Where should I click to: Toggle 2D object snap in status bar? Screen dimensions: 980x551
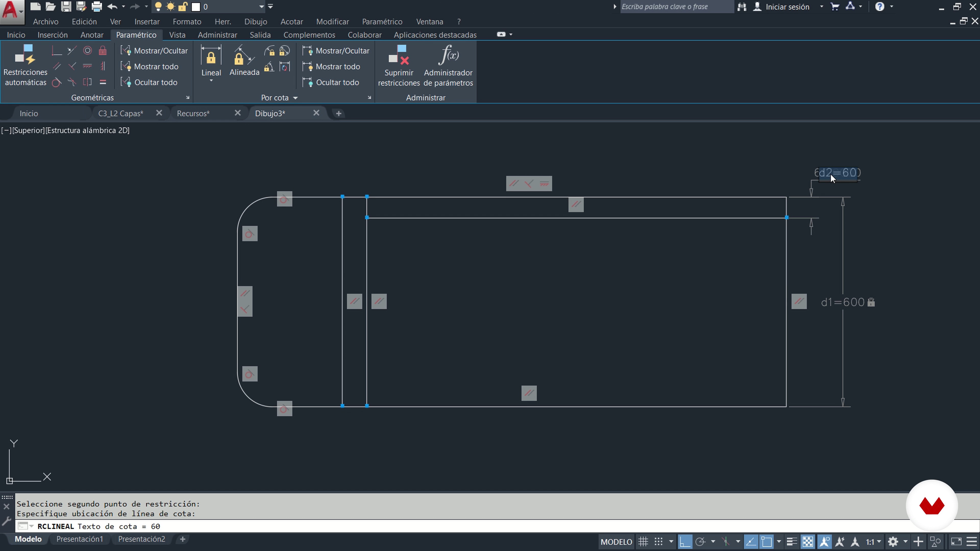point(767,542)
